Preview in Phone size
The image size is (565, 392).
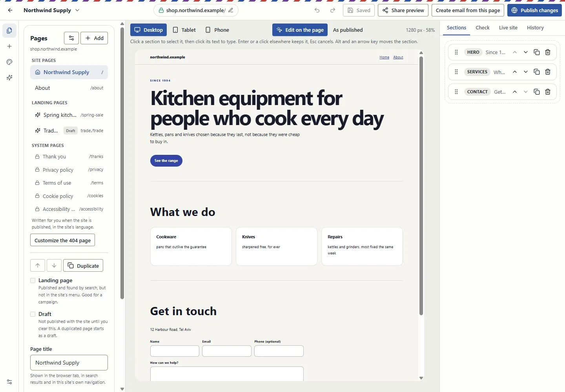217,30
